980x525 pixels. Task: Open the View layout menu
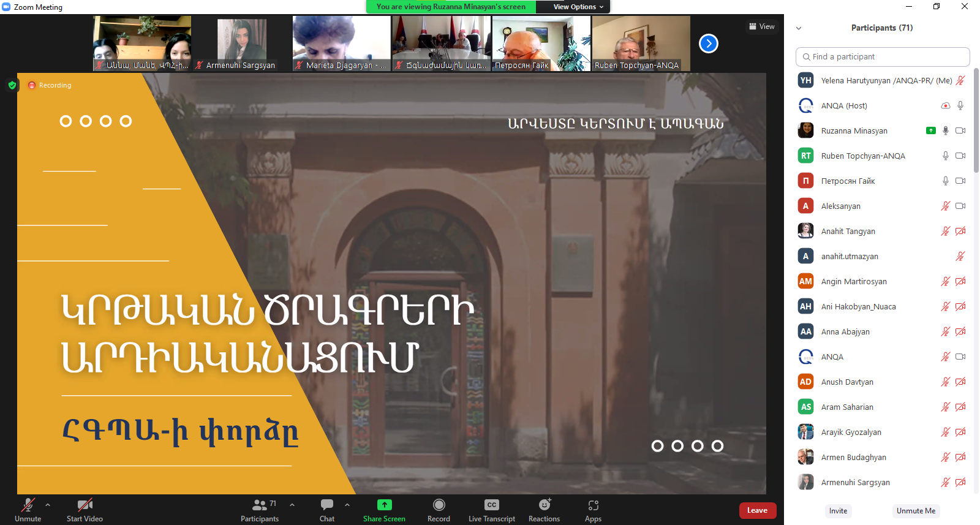761,26
